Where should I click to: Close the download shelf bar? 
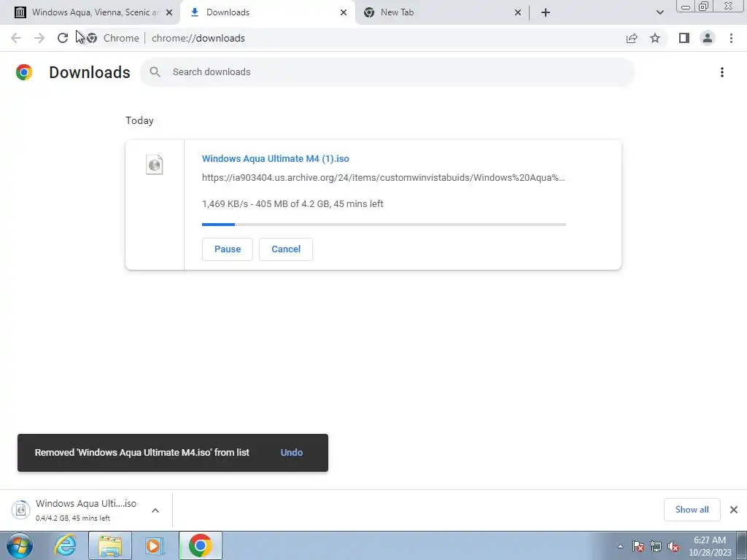[734, 510]
